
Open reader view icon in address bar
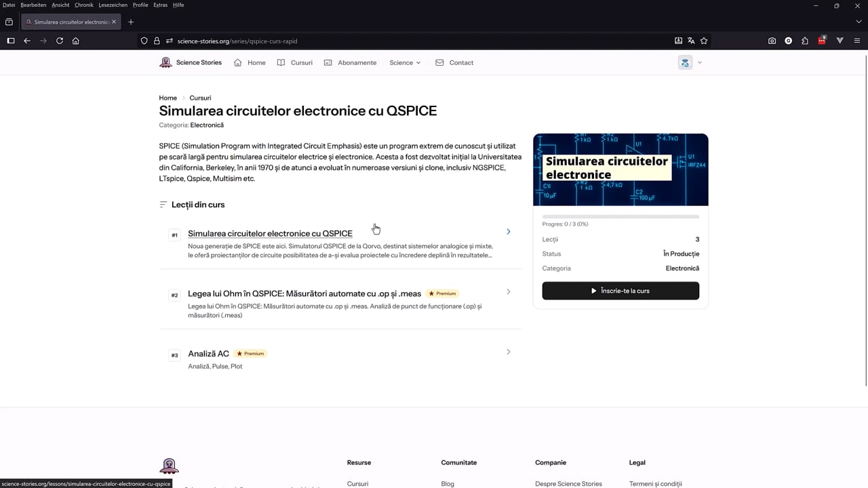tap(678, 41)
